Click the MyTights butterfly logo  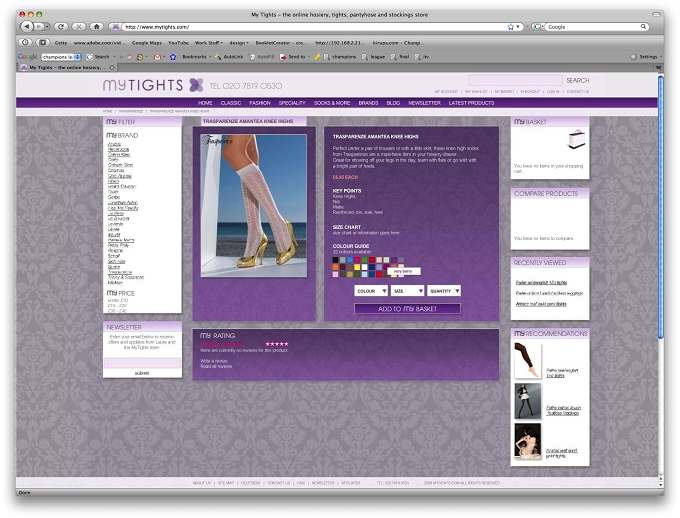pyautogui.click(x=196, y=85)
